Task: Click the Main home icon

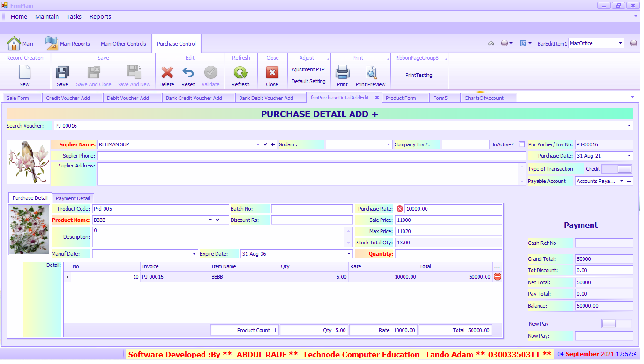Action: point(14,44)
